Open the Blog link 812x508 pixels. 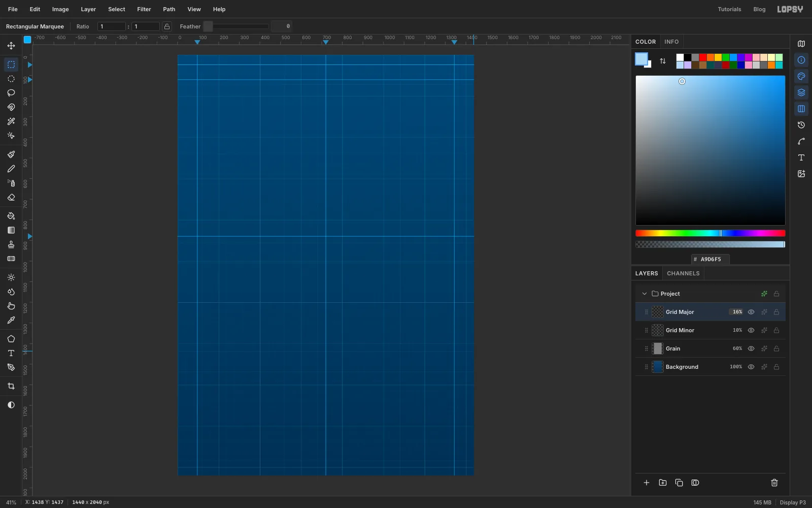click(759, 9)
